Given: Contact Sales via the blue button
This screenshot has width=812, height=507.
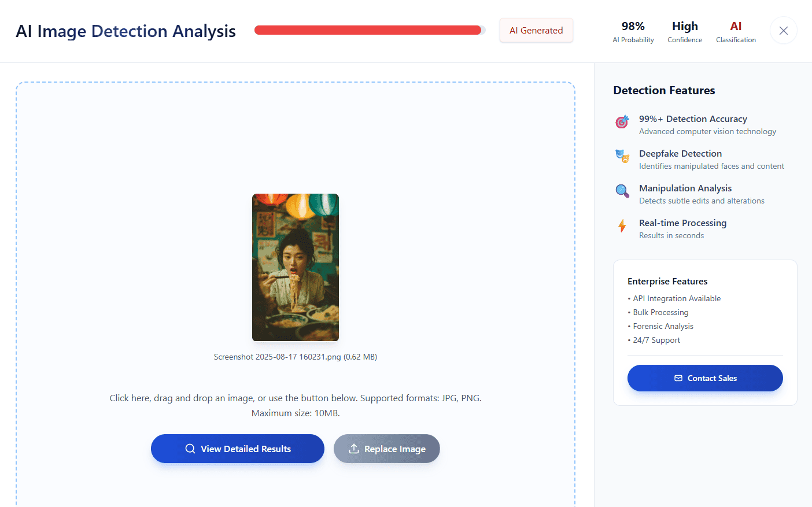Looking at the screenshot, I should [705, 378].
